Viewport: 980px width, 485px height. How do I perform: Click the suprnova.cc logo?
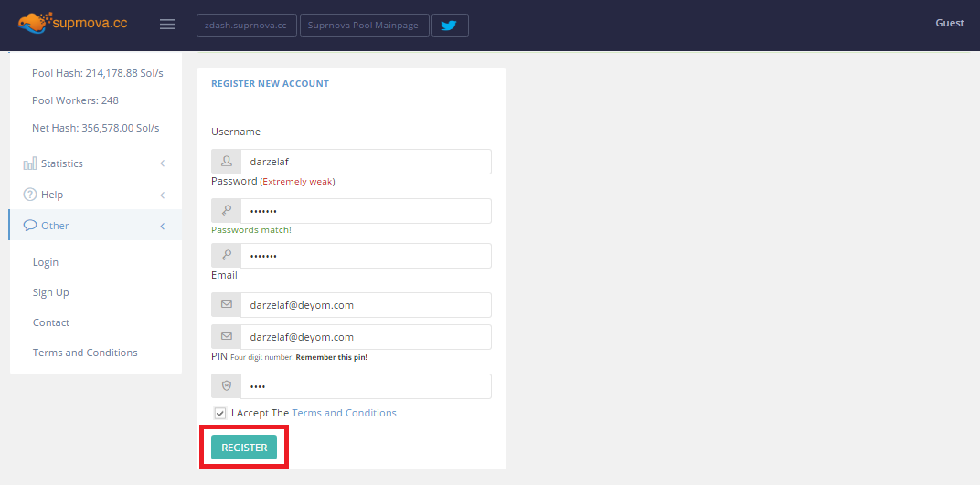pyautogui.click(x=72, y=23)
